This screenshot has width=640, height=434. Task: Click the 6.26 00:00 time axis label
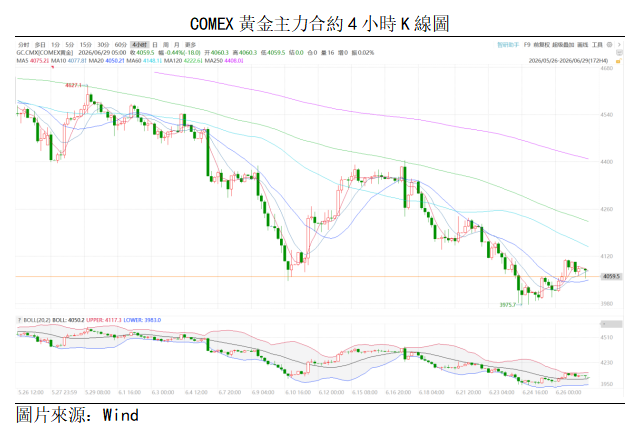(x=569, y=392)
